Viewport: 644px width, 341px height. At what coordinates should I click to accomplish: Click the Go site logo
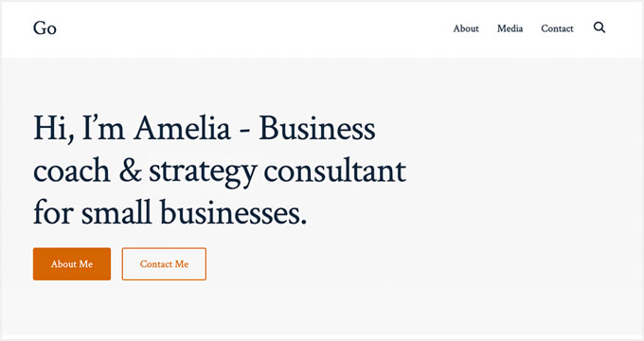[45, 28]
